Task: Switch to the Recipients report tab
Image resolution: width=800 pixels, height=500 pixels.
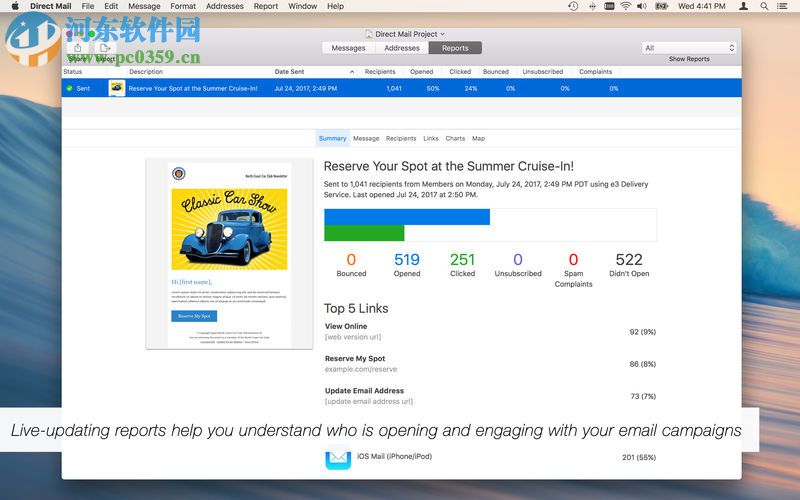Action: pyautogui.click(x=401, y=138)
